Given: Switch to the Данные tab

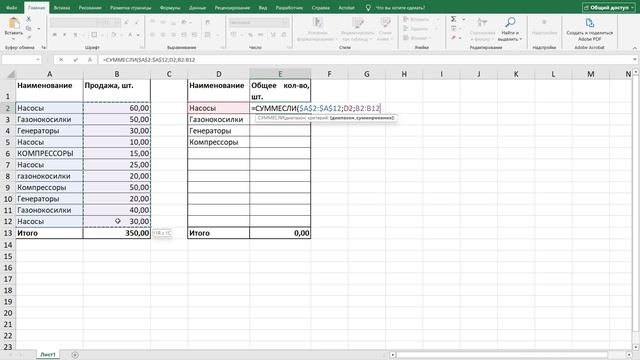Looking at the screenshot, I should coord(198,8).
